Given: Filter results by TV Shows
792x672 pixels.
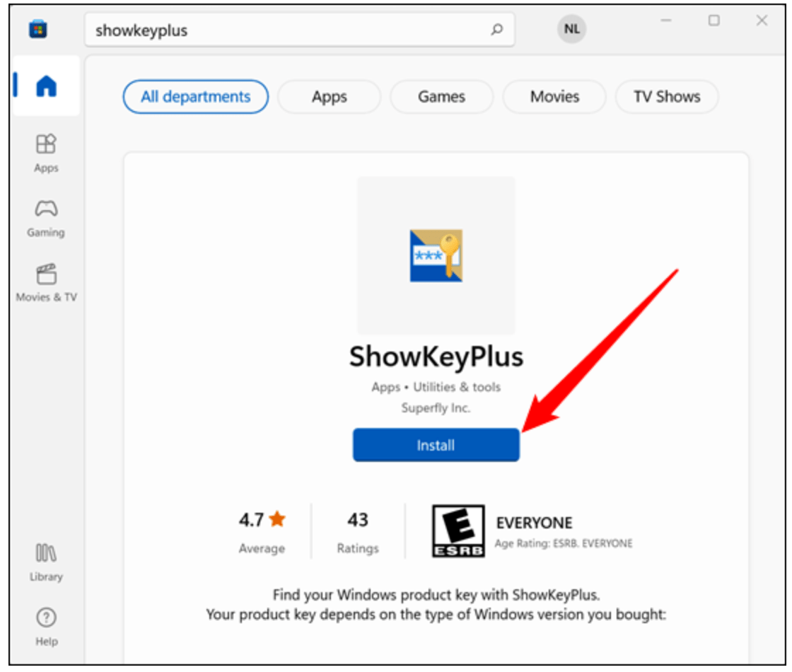Looking at the screenshot, I should (x=667, y=96).
